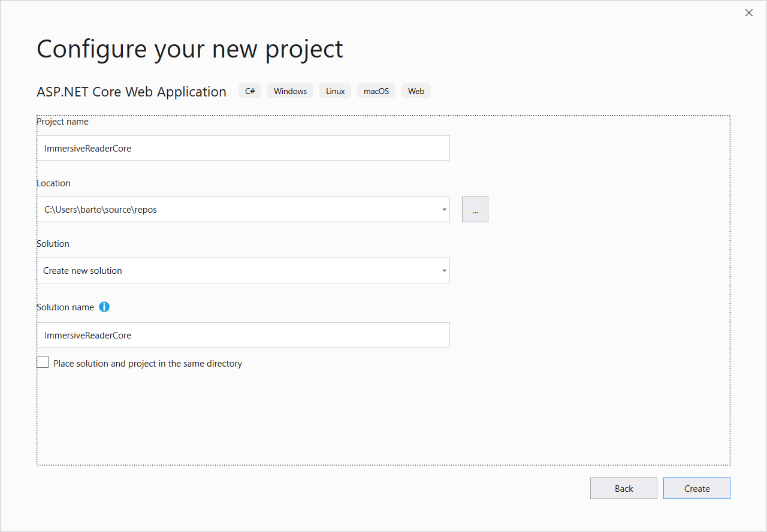
Task: Click the ASP.NET Core Web Application subtitle
Action: coord(131,92)
